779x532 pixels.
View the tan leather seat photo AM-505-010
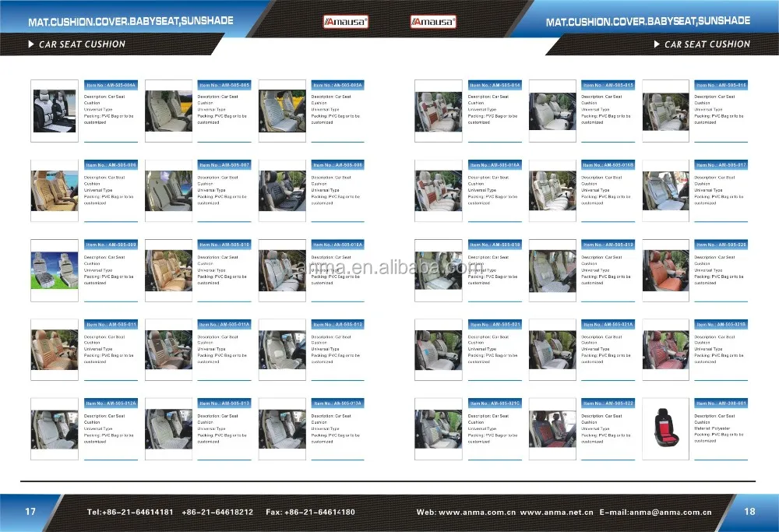click(x=169, y=270)
